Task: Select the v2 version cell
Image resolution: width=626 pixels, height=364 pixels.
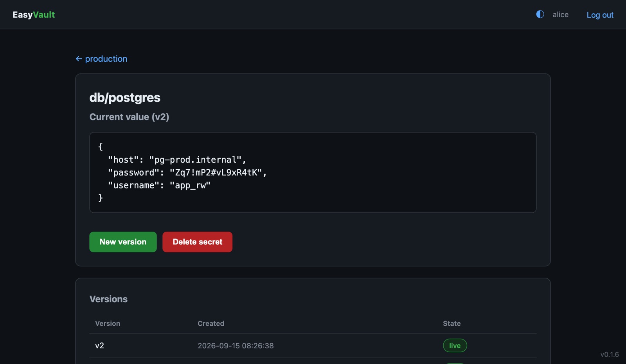Action: pyautogui.click(x=99, y=346)
